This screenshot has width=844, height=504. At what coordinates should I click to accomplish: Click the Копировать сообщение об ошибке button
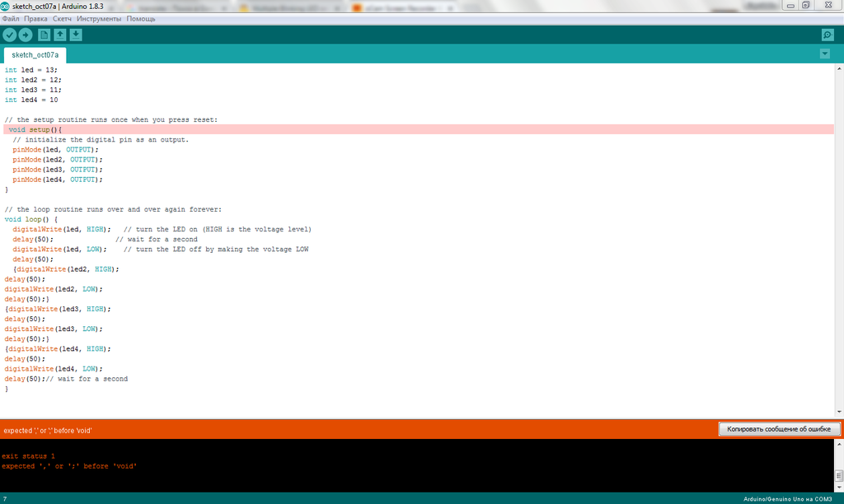[779, 429]
